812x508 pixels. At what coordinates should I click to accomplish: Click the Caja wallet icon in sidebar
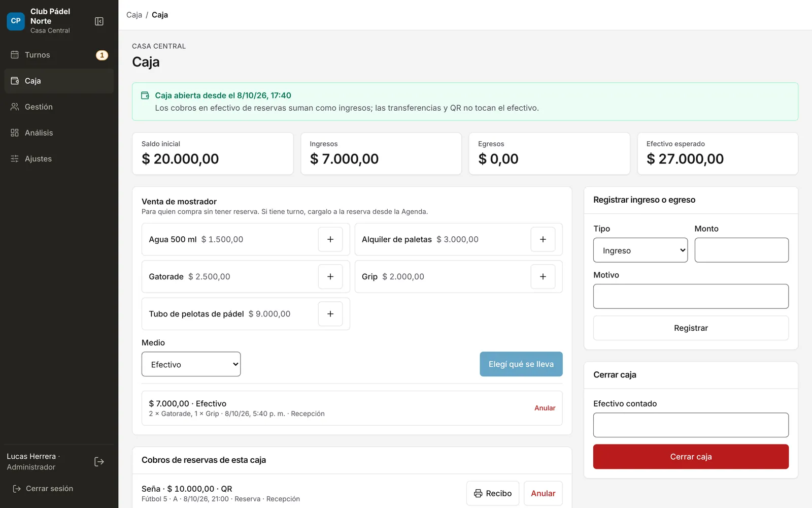(15, 81)
